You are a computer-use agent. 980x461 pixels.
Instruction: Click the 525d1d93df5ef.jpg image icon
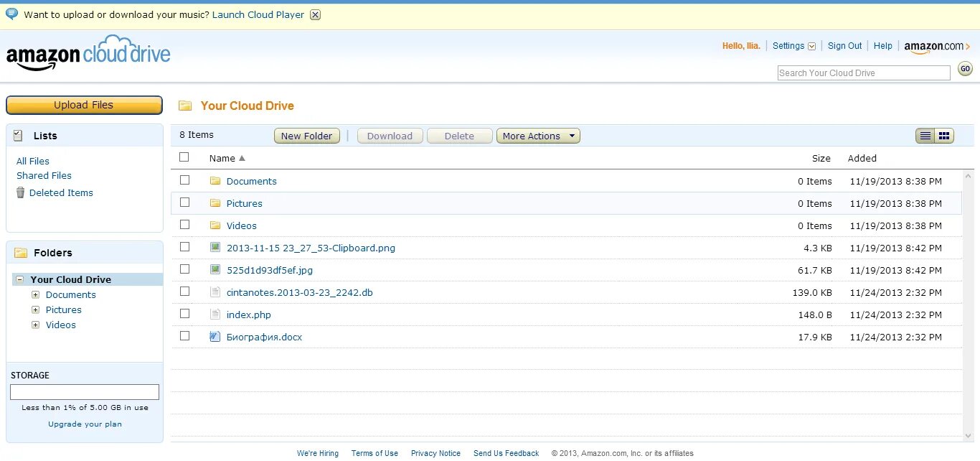pyautogui.click(x=215, y=269)
